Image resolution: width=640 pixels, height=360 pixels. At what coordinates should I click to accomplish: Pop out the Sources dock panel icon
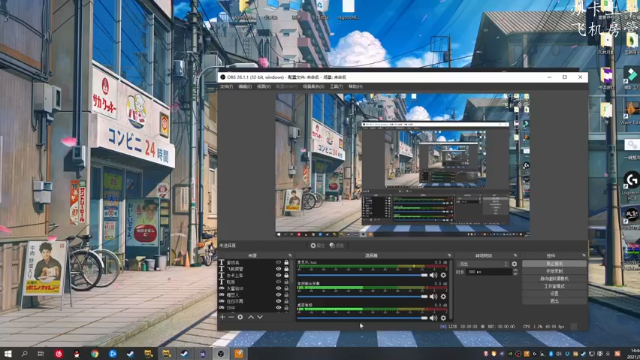[290, 256]
